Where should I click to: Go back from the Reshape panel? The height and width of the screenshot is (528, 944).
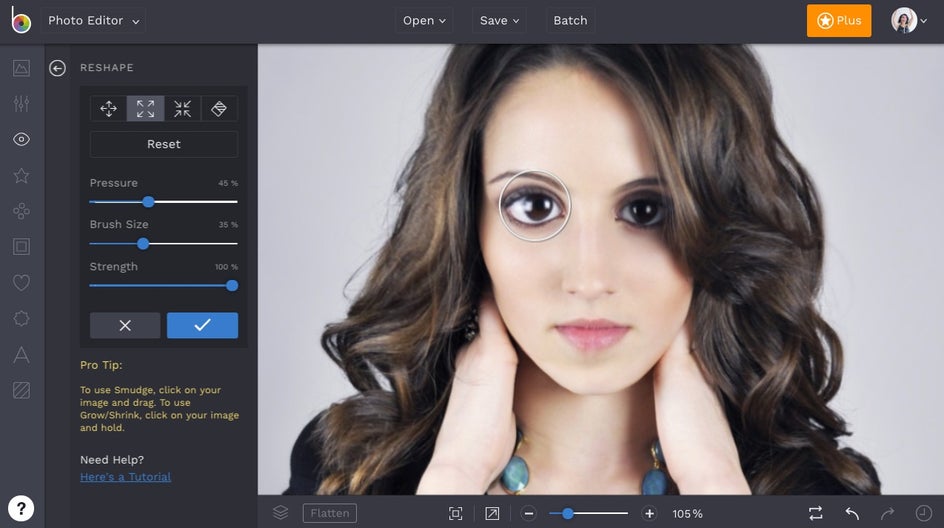tap(57, 68)
